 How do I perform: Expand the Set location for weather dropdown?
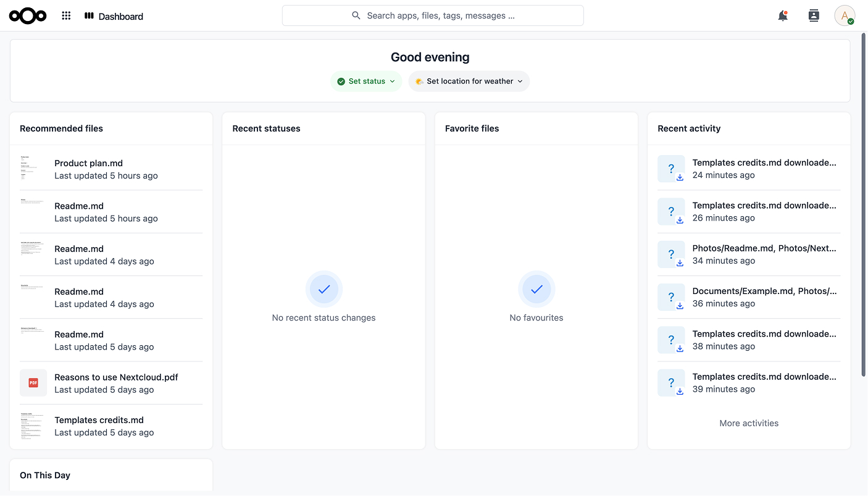click(x=469, y=82)
